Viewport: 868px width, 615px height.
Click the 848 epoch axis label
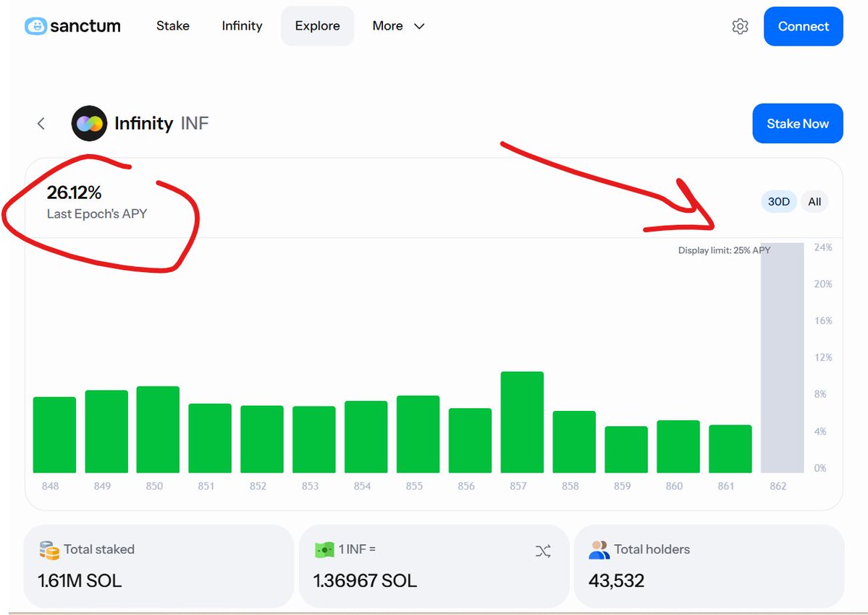pyautogui.click(x=51, y=486)
